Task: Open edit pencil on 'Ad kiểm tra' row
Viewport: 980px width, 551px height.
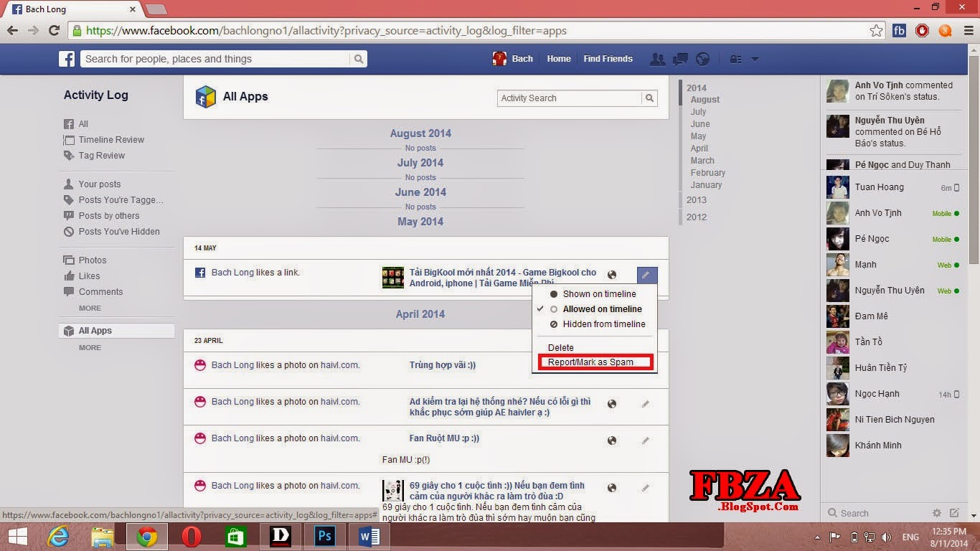Action: 646,404
